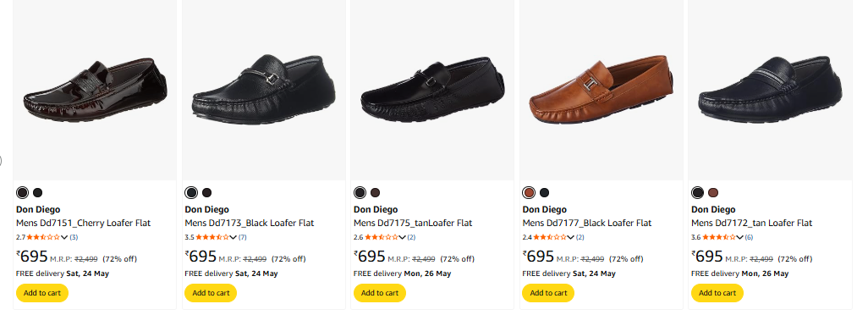Open rating breakdown chevron for 3.5 star loafer
This screenshot has width=868, height=315.
[x=233, y=237]
